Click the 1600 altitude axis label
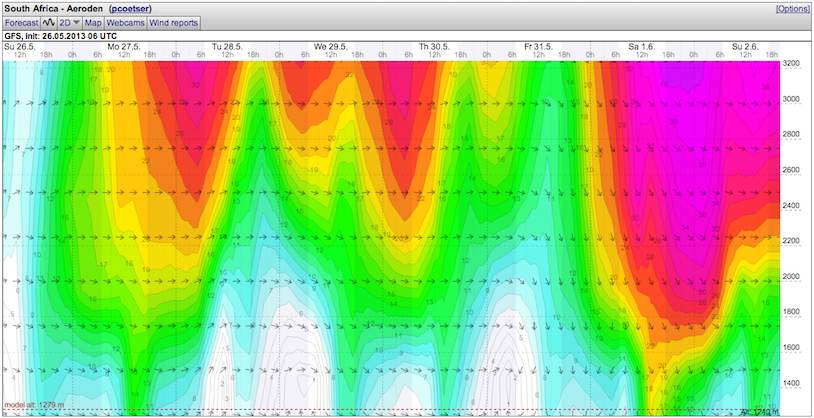The width and height of the screenshot is (814, 418). coord(790,347)
